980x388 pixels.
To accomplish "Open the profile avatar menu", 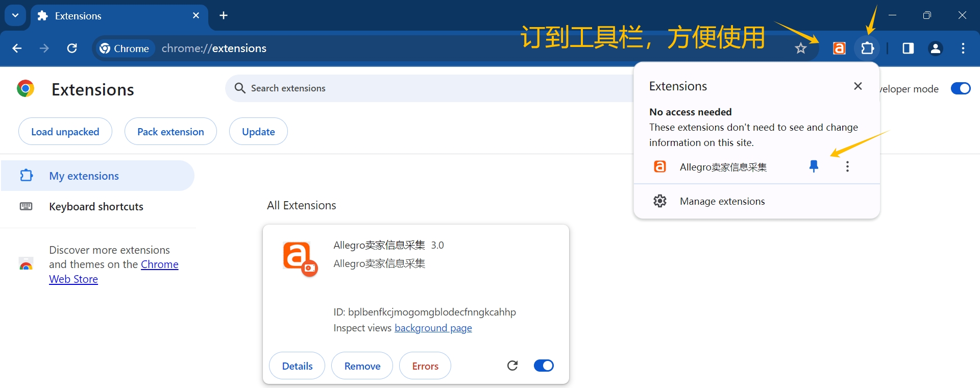I will click(936, 48).
